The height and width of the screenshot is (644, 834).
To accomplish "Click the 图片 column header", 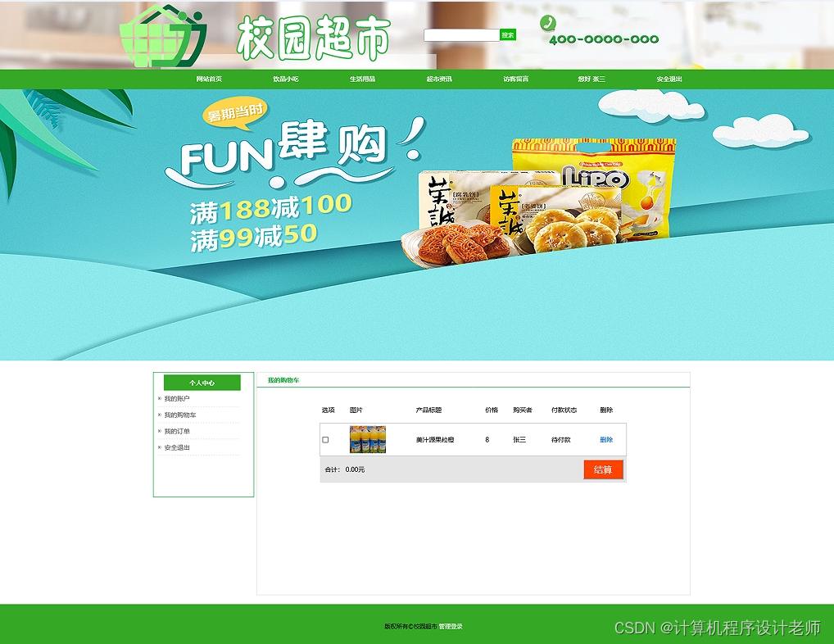I will coord(356,410).
